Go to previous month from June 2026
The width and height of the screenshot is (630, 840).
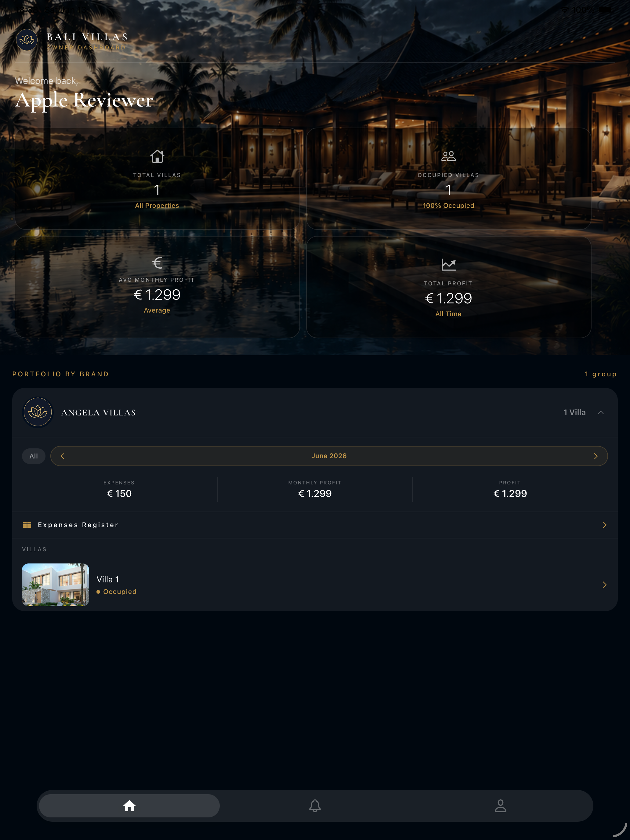coord(63,456)
